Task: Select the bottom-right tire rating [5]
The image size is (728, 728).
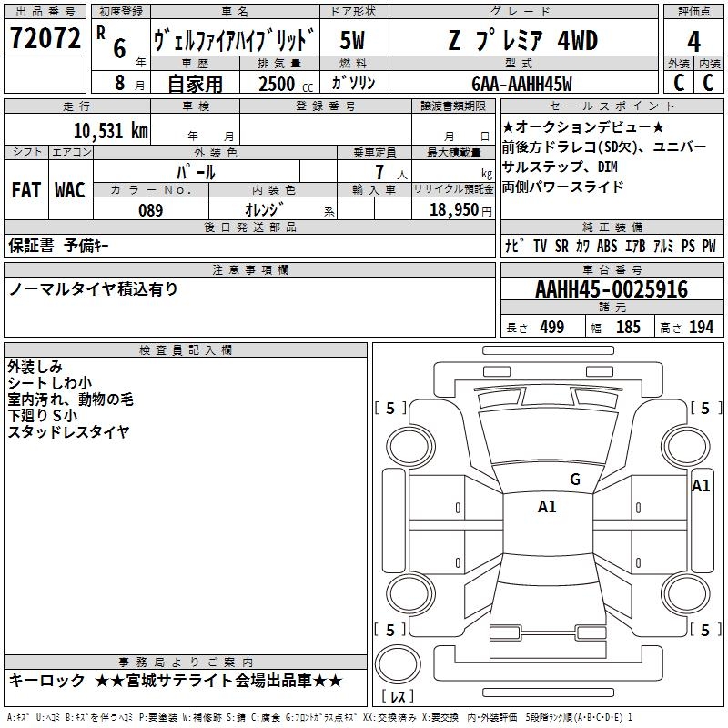Action: click(704, 630)
